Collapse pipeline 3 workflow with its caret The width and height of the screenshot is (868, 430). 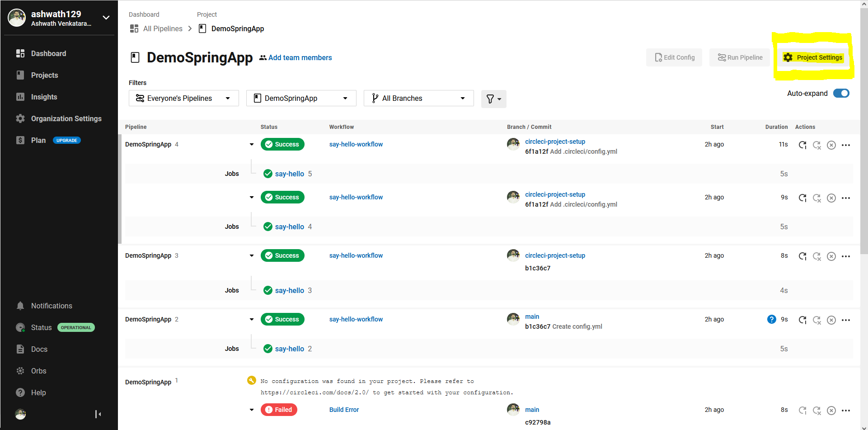(x=252, y=256)
